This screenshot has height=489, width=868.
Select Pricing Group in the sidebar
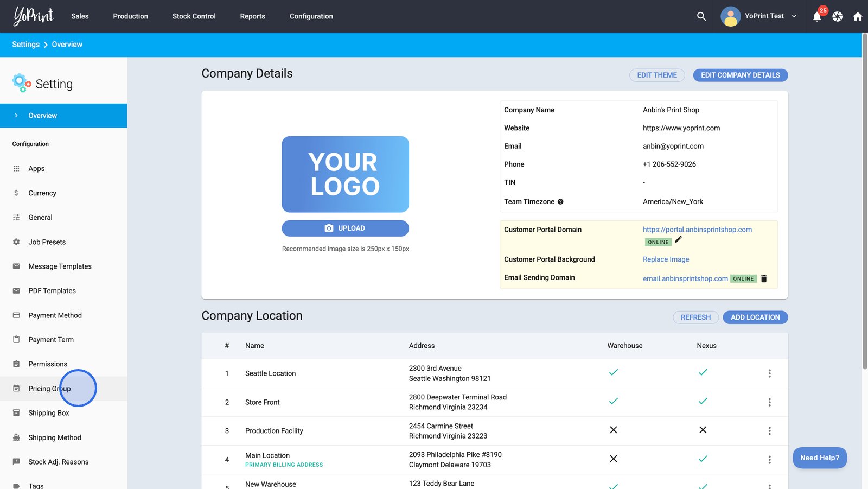coord(49,389)
